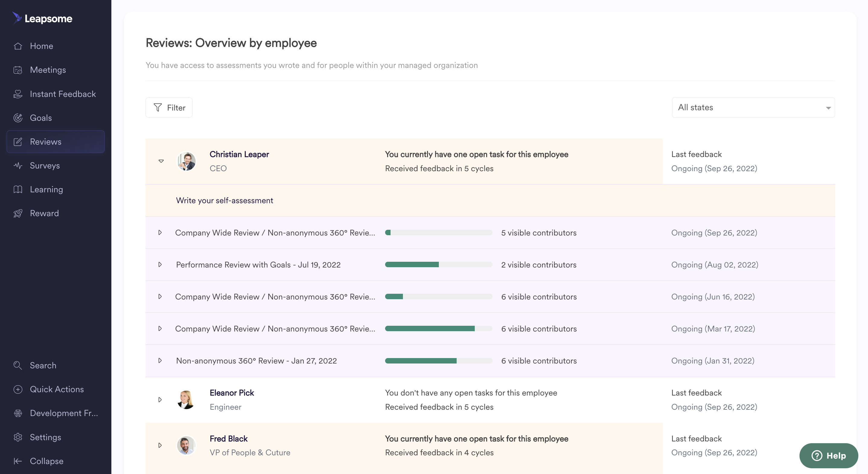Click 'Ongoing (Jun 16, 2022)' status
868x474 pixels.
point(713,297)
